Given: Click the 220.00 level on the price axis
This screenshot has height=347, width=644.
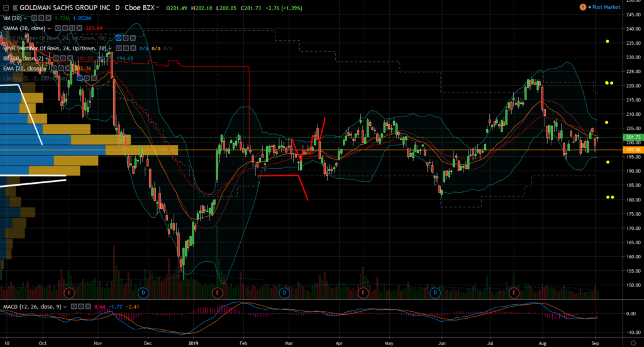Looking at the screenshot, I should point(634,86).
